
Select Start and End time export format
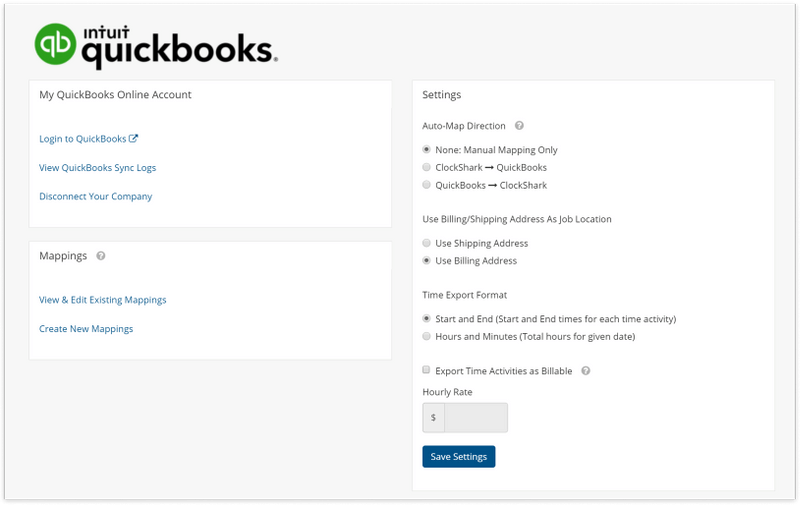pos(427,318)
